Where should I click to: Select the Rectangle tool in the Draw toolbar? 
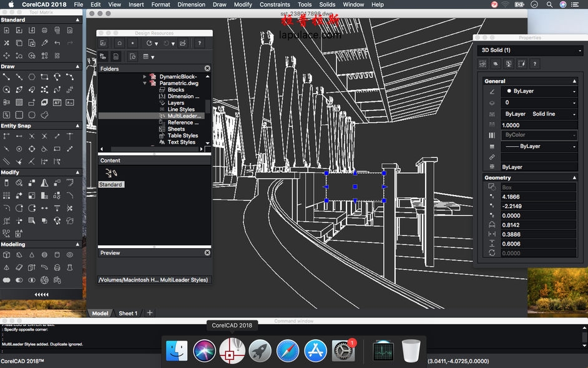tap(44, 77)
